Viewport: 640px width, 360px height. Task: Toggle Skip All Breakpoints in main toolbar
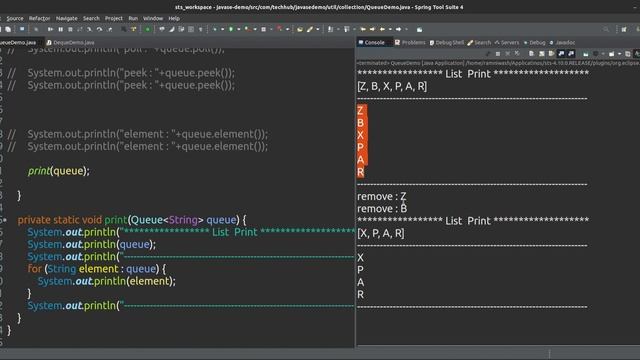36,29
